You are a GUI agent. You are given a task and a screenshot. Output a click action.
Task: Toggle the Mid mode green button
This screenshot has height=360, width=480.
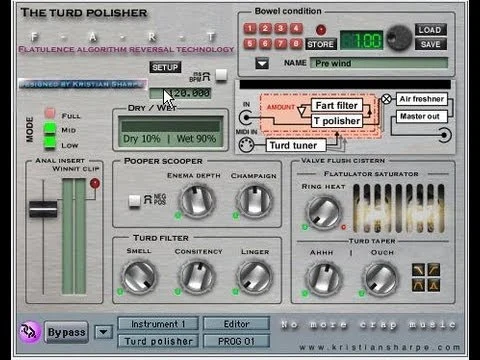coord(50,128)
